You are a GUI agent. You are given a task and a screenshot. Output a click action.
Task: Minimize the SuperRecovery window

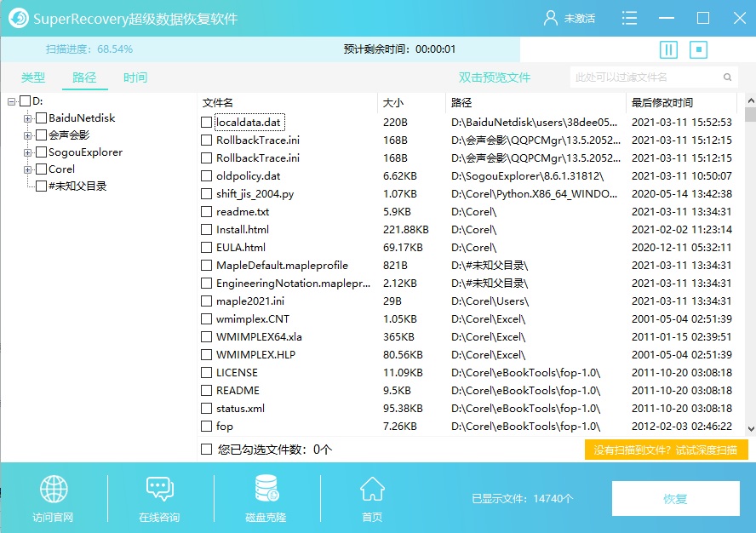pyautogui.click(x=667, y=19)
